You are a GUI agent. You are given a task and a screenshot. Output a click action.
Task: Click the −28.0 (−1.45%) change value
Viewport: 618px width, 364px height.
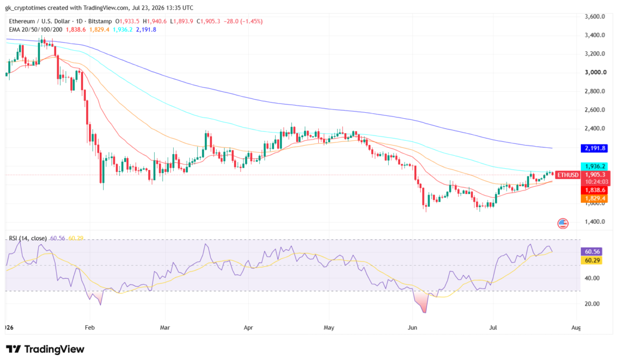[x=243, y=21]
